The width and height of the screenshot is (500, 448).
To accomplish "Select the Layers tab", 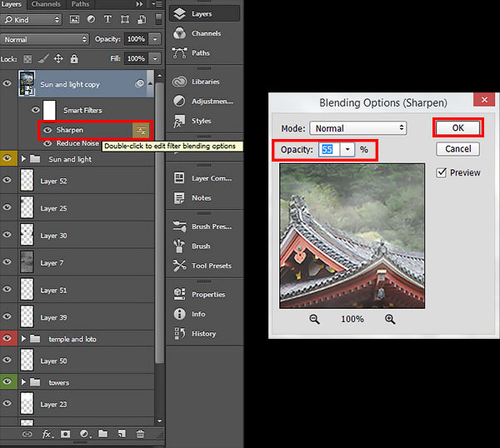I will [x=12, y=4].
